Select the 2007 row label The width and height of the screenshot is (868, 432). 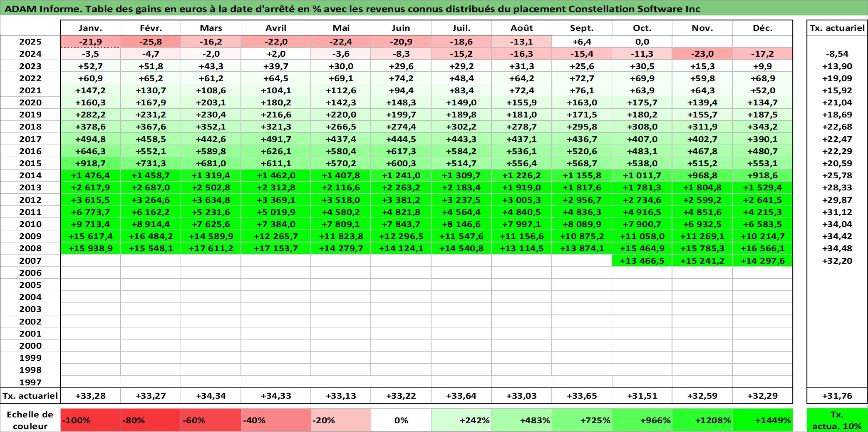click(30, 261)
